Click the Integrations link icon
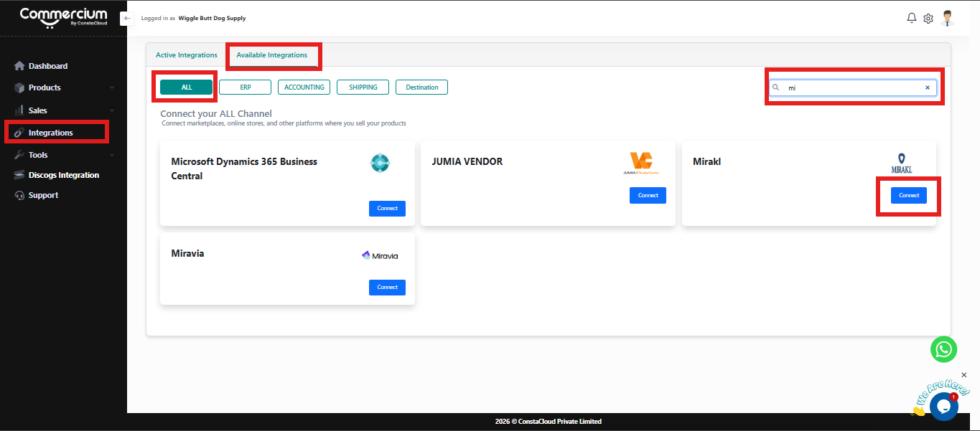The height and width of the screenshot is (431, 980). 19,133
